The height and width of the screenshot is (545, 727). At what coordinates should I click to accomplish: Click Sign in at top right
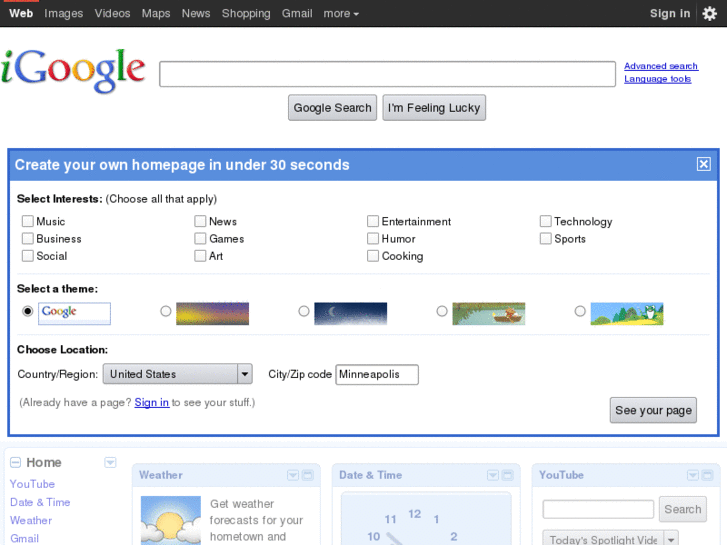click(670, 13)
